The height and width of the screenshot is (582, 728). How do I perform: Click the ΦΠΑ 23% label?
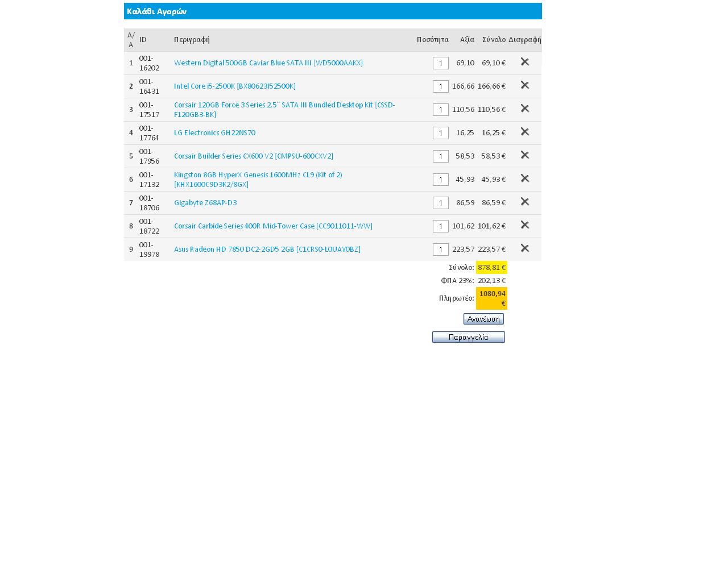point(457,281)
